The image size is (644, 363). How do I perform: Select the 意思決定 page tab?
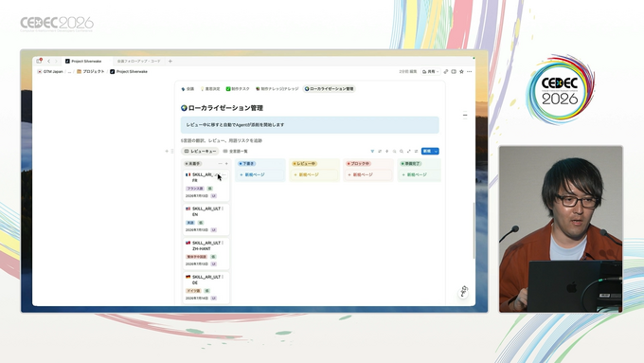tap(210, 89)
